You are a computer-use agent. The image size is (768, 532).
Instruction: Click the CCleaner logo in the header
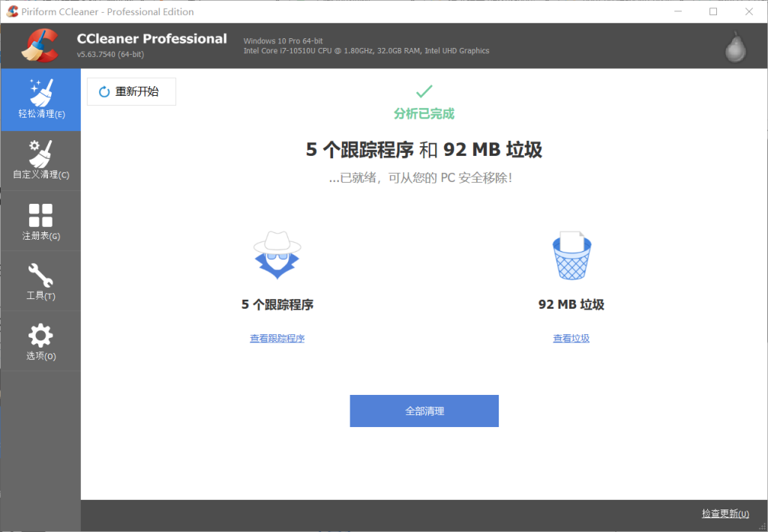coord(40,46)
